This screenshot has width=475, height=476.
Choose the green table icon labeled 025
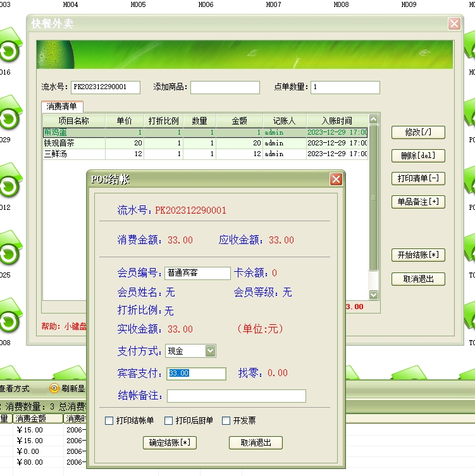pyautogui.click(x=9, y=253)
